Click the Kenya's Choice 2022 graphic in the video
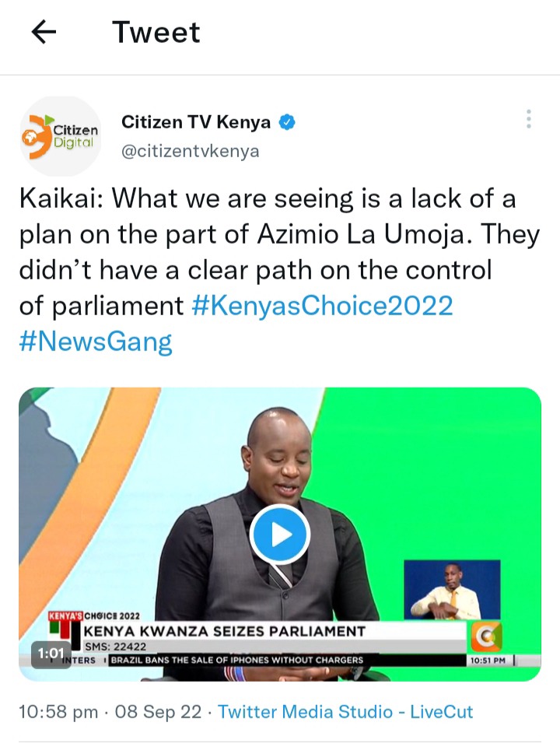This screenshot has width=560, height=747. click(94, 615)
